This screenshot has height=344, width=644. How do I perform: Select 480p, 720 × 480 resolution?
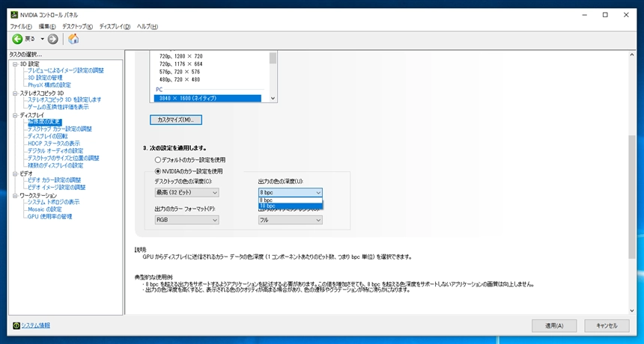(x=180, y=79)
